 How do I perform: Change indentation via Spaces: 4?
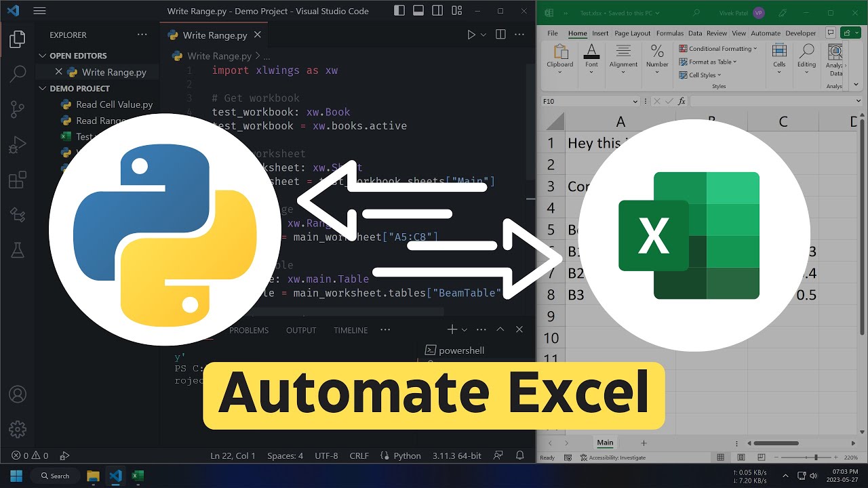pos(285,456)
